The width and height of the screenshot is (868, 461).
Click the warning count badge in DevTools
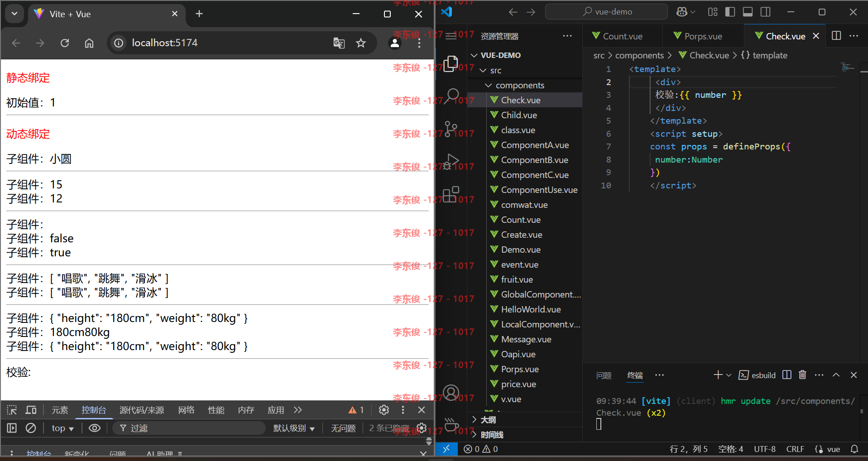coord(356,410)
